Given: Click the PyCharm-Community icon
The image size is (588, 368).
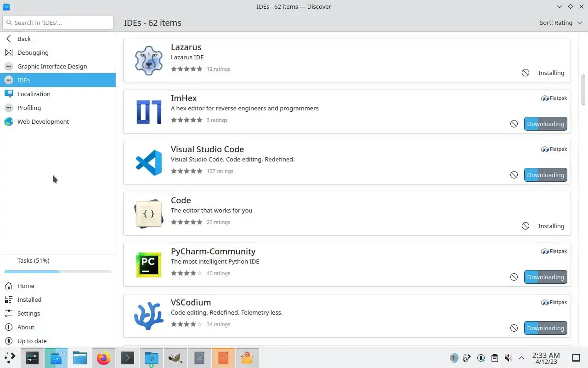Looking at the screenshot, I should pyautogui.click(x=149, y=264).
